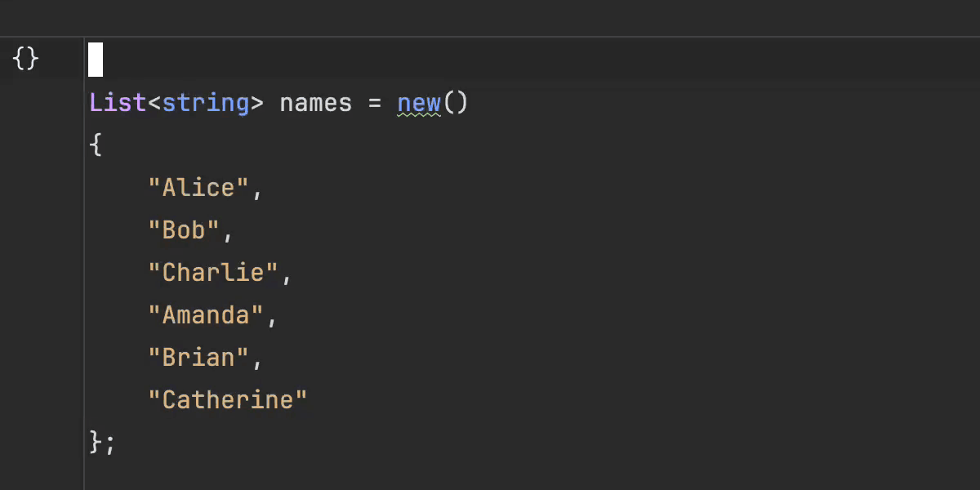Viewport: 980px width, 490px height.
Task: Click the opening curly brace of initializer
Action: point(96,145)
